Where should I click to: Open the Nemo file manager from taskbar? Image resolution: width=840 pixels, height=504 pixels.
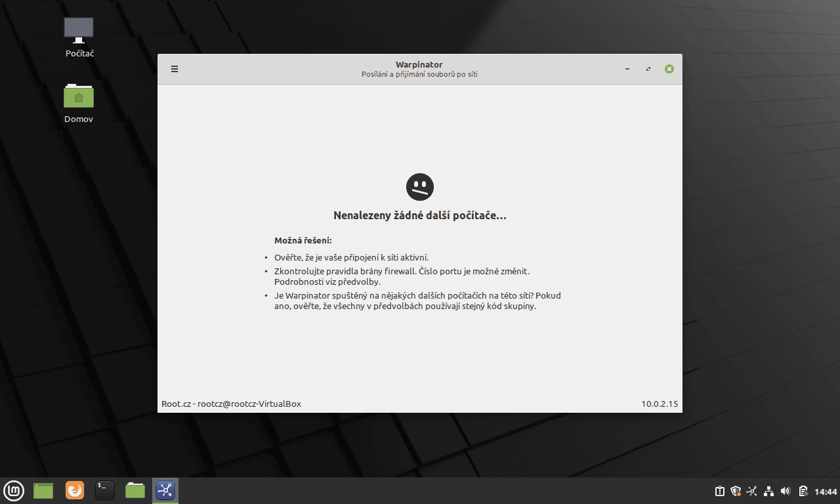click(135, 490)
